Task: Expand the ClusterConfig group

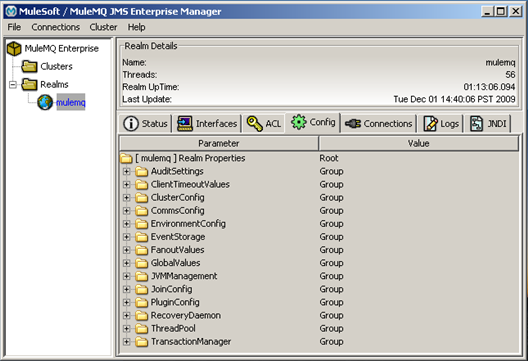Action: point(126,198)
